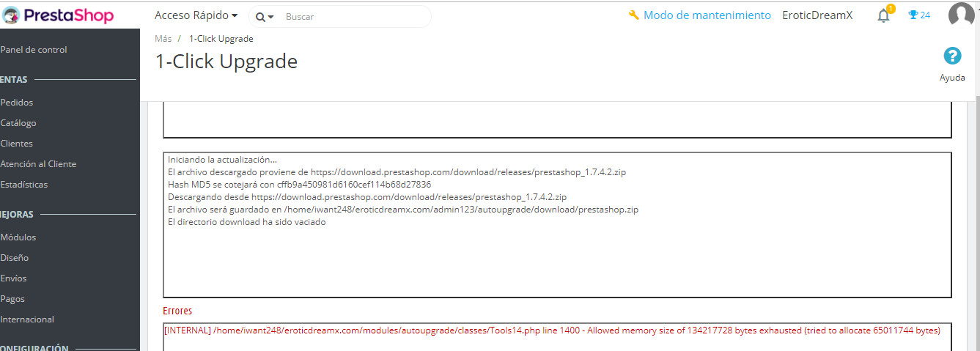Open the Acceso Rápido dropdown
This screenshot has width=980, height=351.
[196, 15]
